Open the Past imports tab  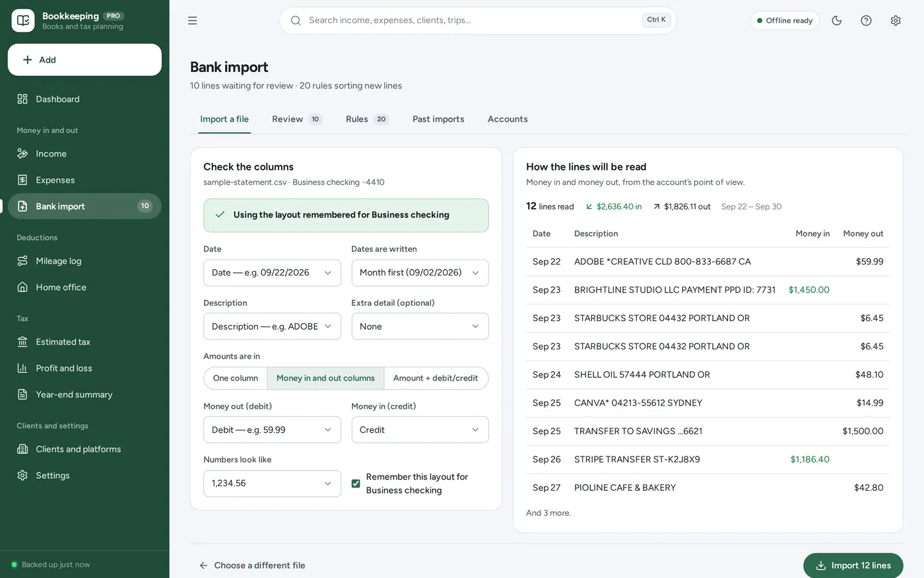[x=438, y=120]
